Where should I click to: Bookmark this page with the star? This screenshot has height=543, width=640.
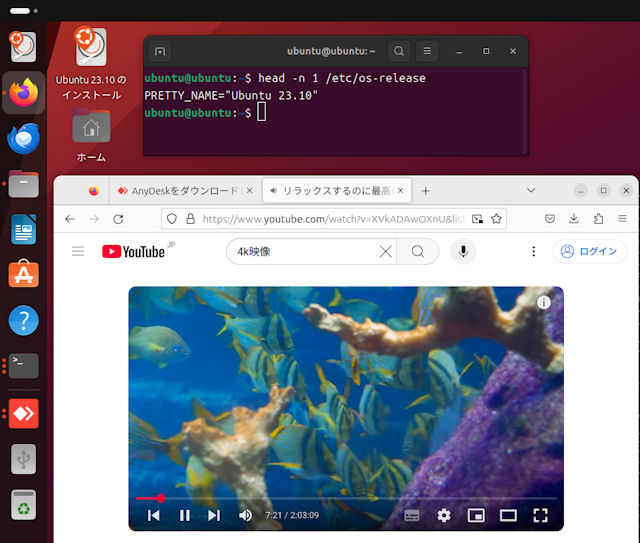496,219
